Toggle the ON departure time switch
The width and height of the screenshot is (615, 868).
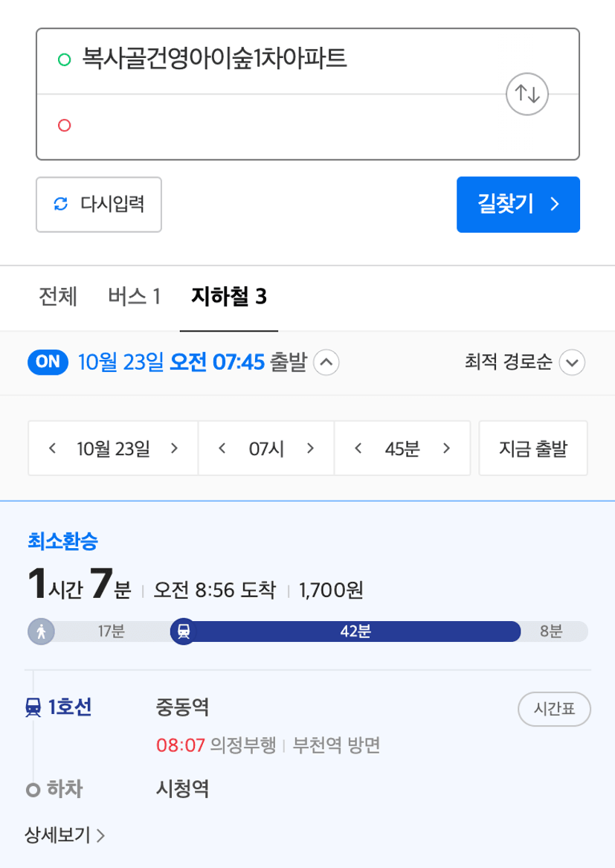point(48,362)
